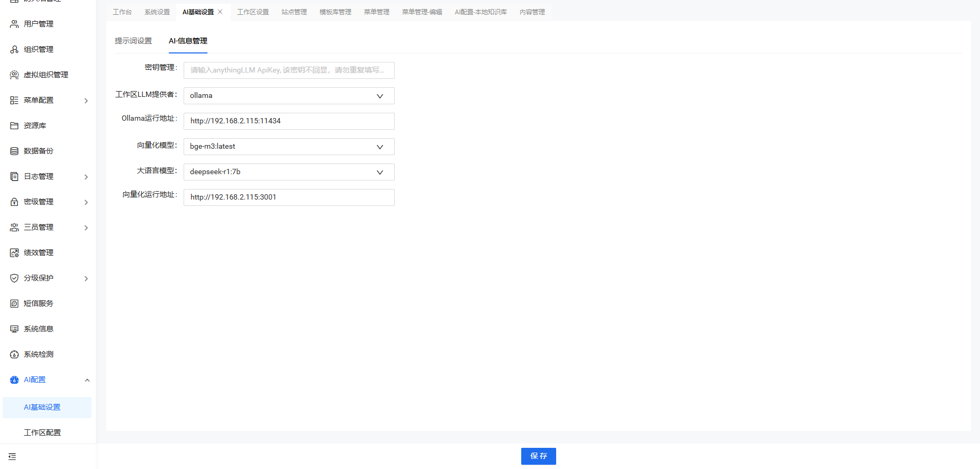Click the 组织管理 organization icon
This screenshot has width=980, height=469.
(x=14, y=49)
